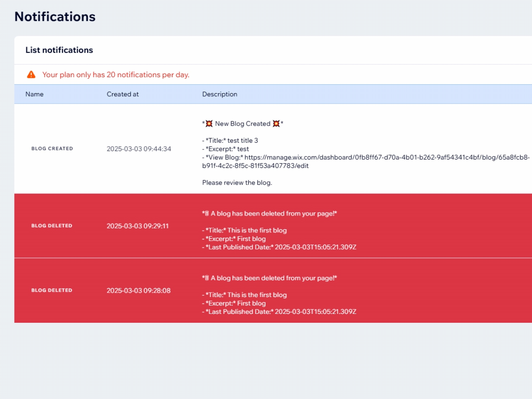This screenshot has width=532, height=399.
Task: Click the 2025-03-03 09:29:11 timestamp
Action: pos(138,226)
